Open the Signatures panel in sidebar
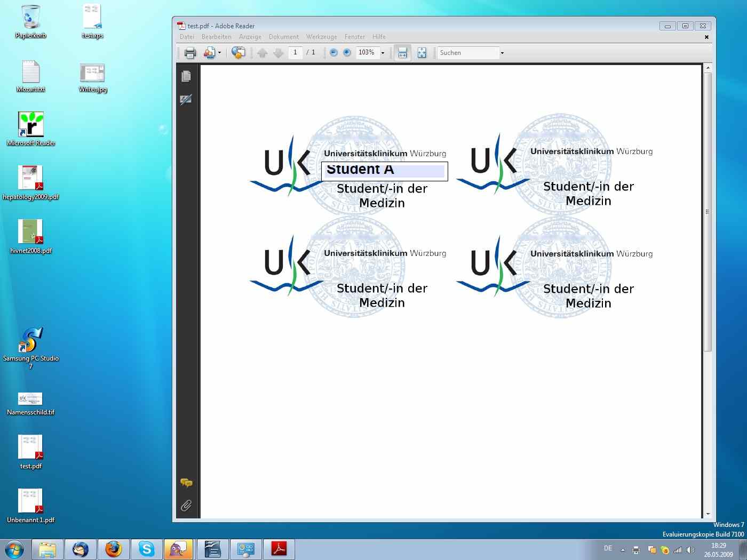 point(186,100)
